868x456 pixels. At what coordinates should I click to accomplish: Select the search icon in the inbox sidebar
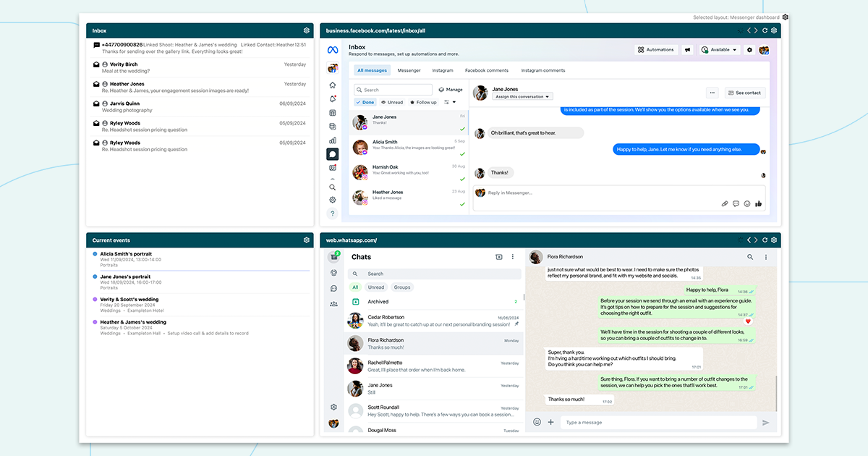pos(332,186)
